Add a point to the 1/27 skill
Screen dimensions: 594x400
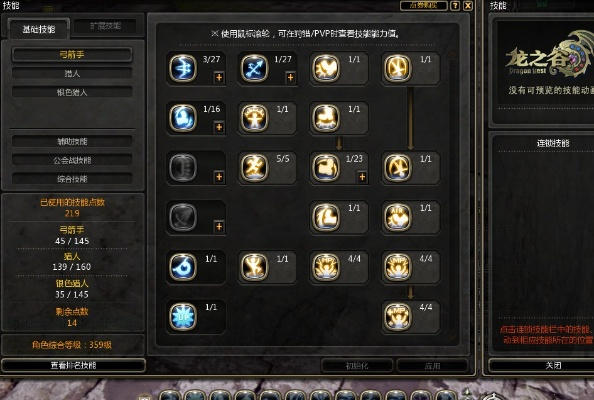(x=291, y=78)
